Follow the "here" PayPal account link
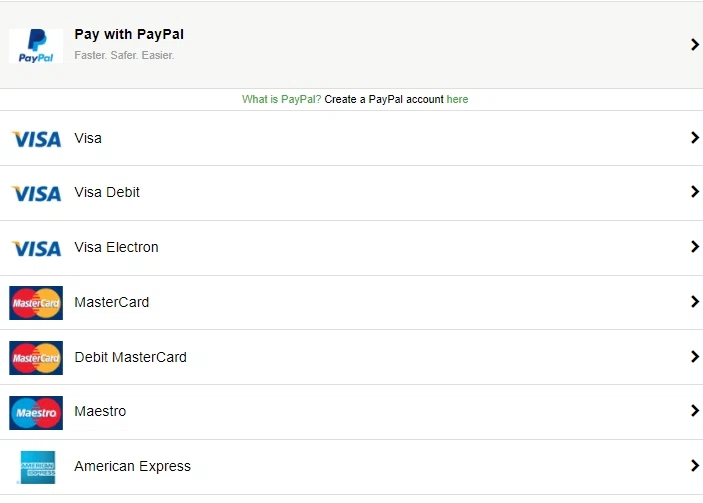 (457, 100)
